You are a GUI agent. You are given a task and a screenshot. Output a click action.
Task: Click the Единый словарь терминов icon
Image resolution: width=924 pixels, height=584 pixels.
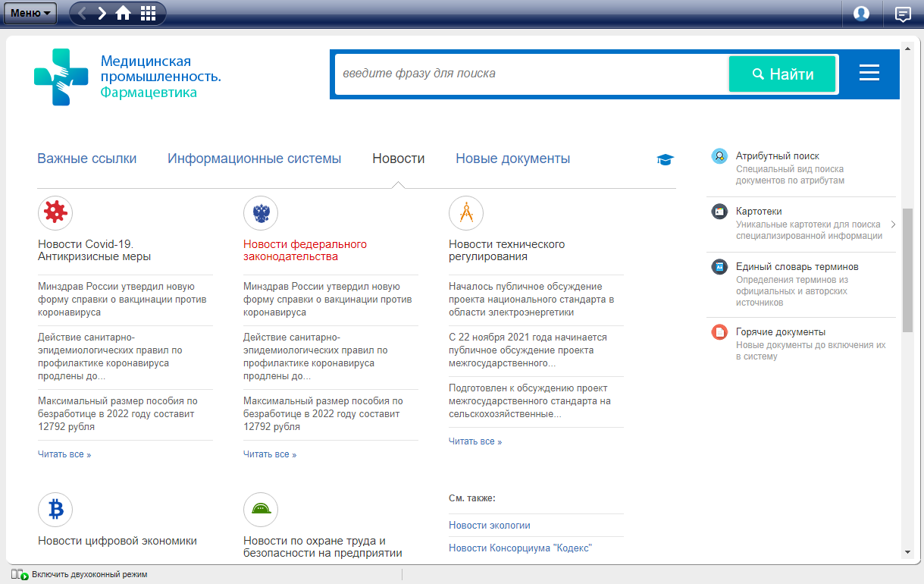pyautogui.click(x=719, y=267)
